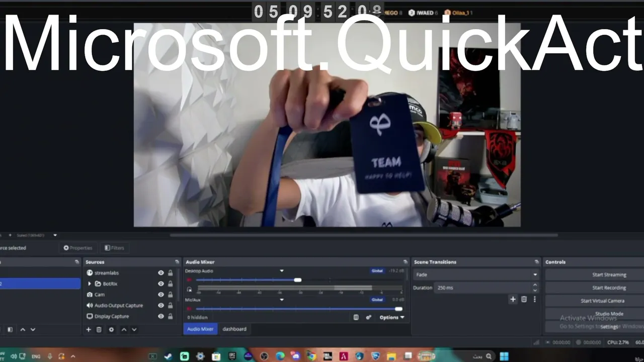Remove selected source using the Sources trash icon
This screenshot has height=362, width=644.
click(99, 330)
